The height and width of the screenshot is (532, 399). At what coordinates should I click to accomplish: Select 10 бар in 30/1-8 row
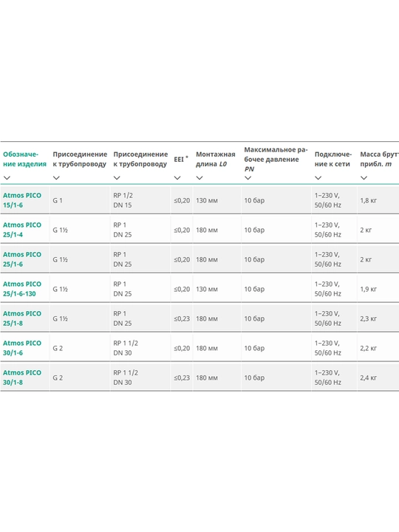click(x=254, y=378)
